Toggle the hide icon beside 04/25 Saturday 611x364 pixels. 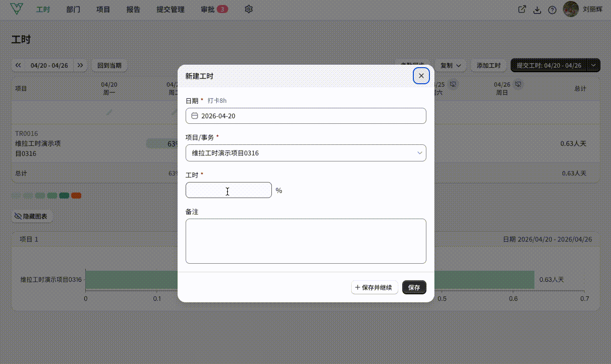coord(453,84)
